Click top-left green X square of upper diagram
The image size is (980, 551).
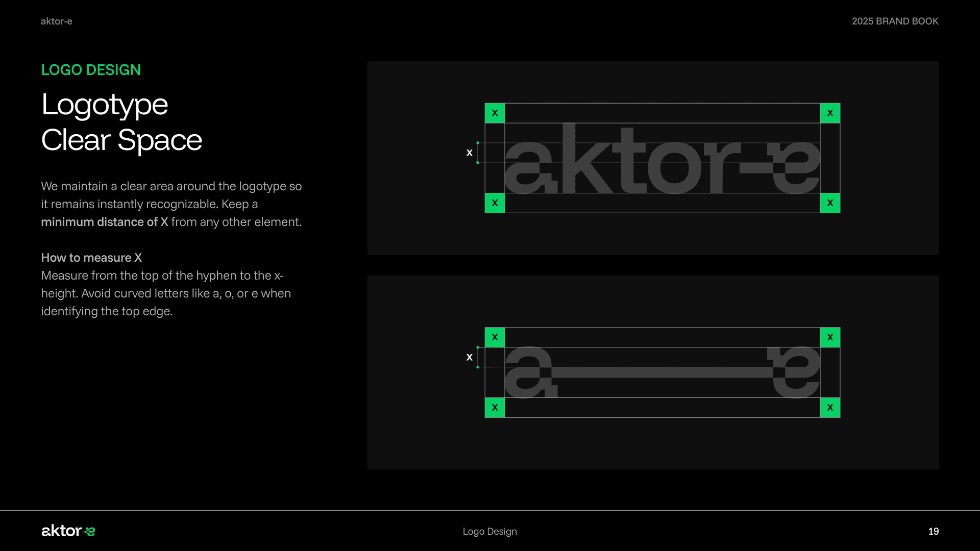click(495, 113)
